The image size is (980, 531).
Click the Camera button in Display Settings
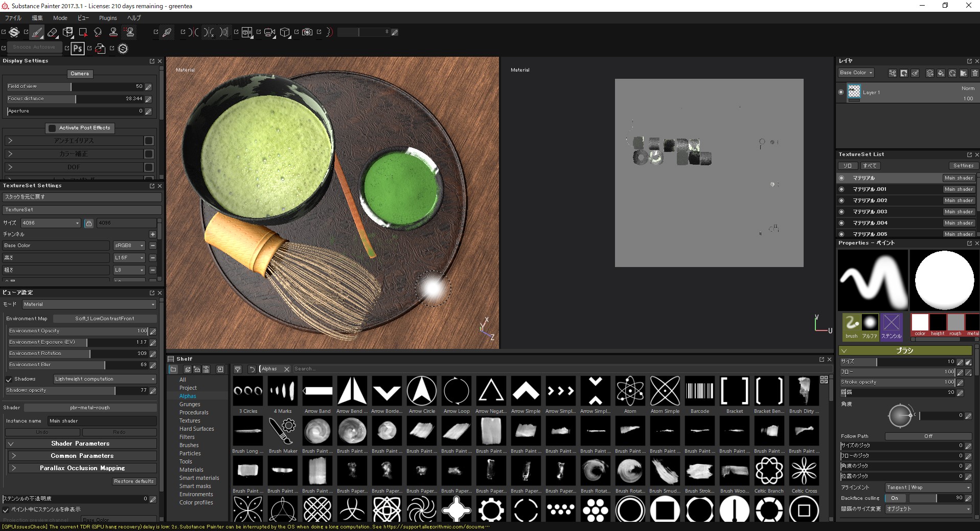[x=80, y=74]
